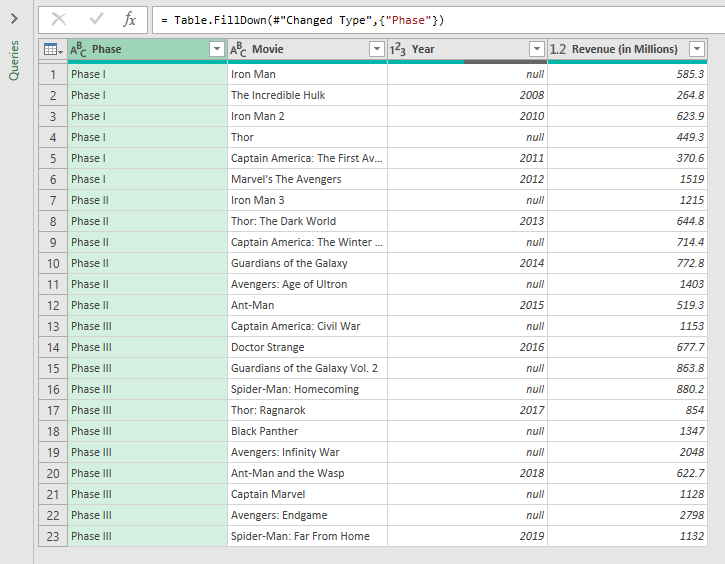
Task: Open the table options icon at top-left corner
Action: tap(53, 49)
